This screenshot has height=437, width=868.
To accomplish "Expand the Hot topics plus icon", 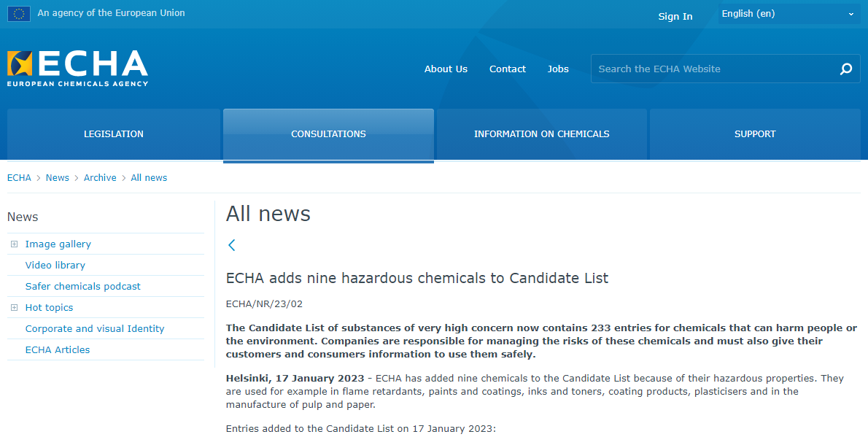I will click(14, 308).
